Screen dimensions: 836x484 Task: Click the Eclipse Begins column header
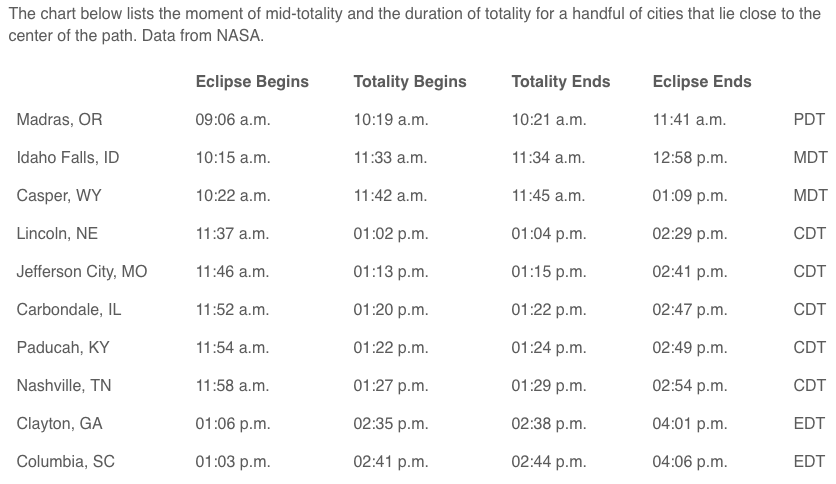click(x=252, y=82)
